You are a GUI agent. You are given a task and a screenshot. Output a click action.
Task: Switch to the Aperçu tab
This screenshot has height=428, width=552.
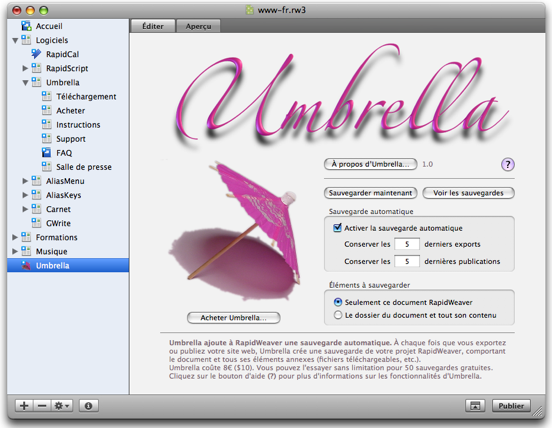point(199,26)
